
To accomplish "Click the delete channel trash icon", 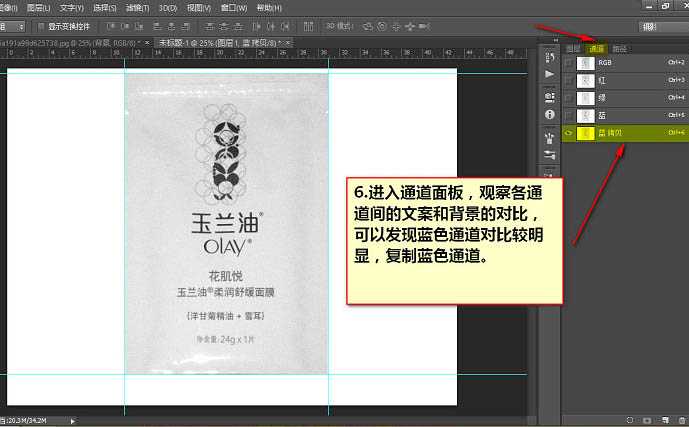I will pos(680,420).
